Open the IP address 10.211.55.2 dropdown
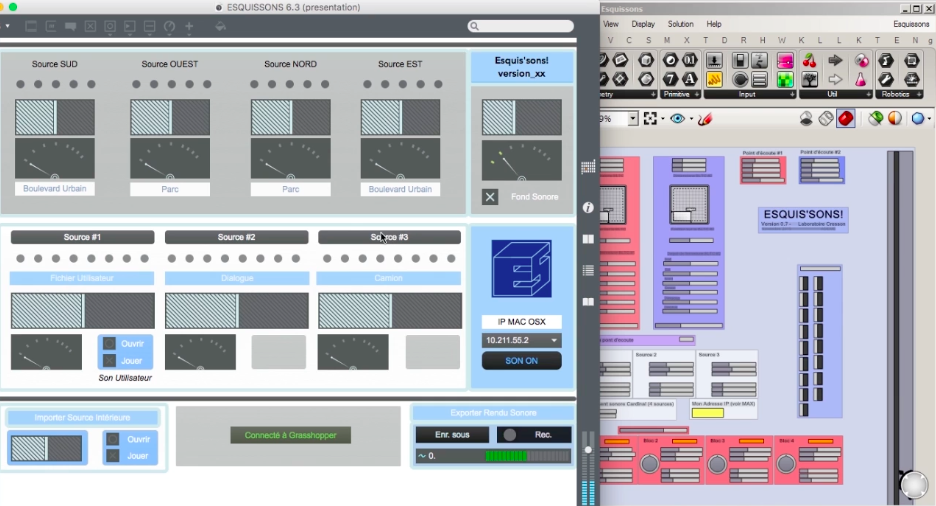936x506 pixels. [522, 340]
